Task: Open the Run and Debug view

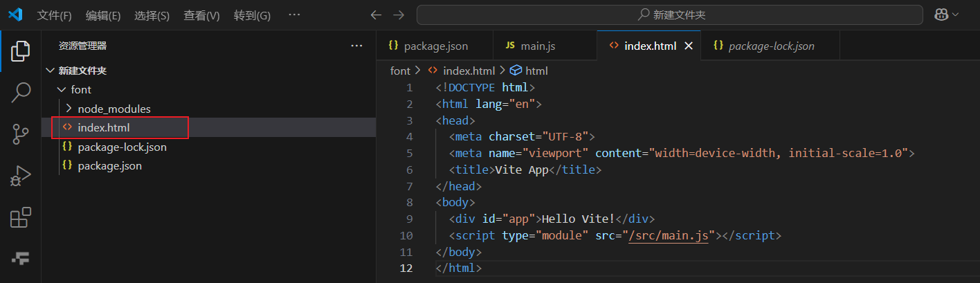Action: coord(21,176)
